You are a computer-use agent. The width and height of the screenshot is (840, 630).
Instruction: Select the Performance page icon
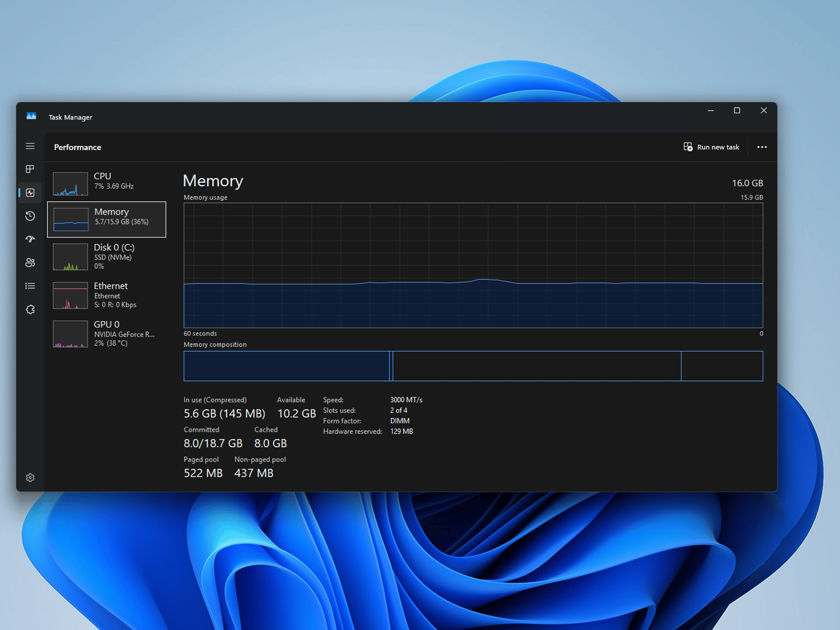[x=30, y=192]
